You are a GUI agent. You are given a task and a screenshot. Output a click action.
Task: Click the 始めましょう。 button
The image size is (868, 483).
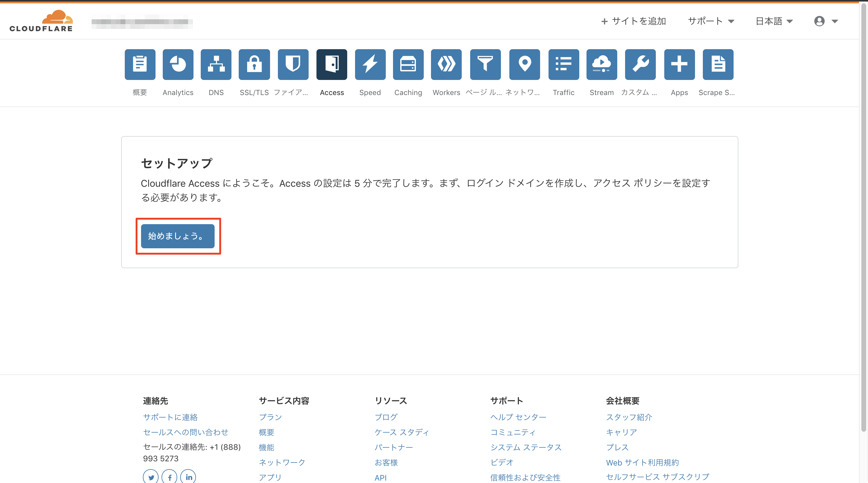[x=178, y=236]
